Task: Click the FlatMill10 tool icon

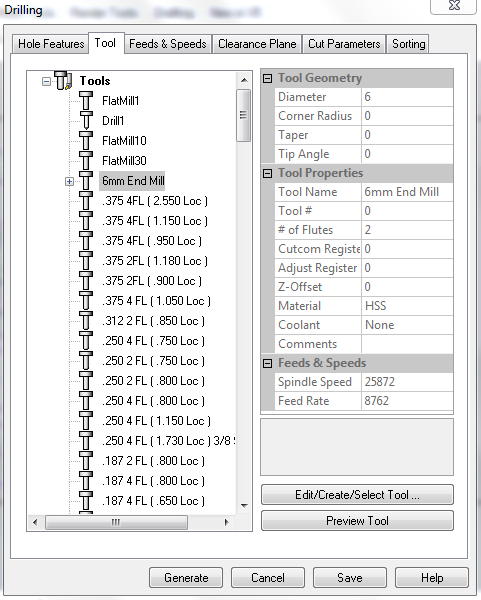Action: (x=86, y=140)
